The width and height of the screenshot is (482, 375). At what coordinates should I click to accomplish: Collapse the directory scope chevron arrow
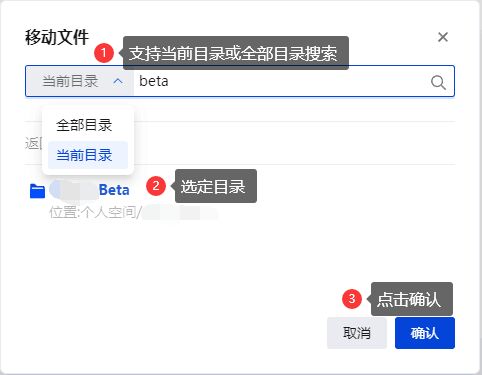[x=118, y=81]
